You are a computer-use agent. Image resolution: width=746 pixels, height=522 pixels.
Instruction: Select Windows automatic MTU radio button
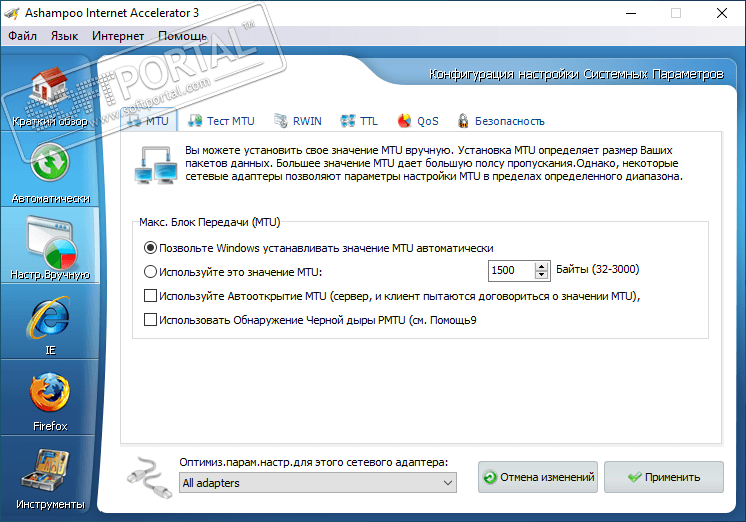(x=150, y=248)
